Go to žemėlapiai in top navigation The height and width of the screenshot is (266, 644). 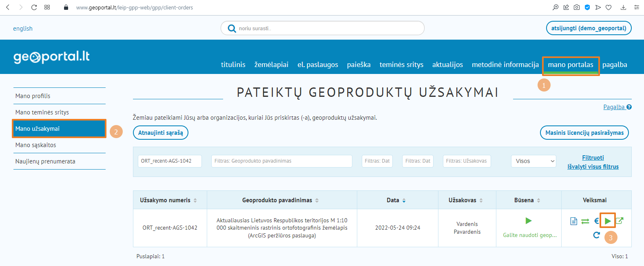coord(271,65)
